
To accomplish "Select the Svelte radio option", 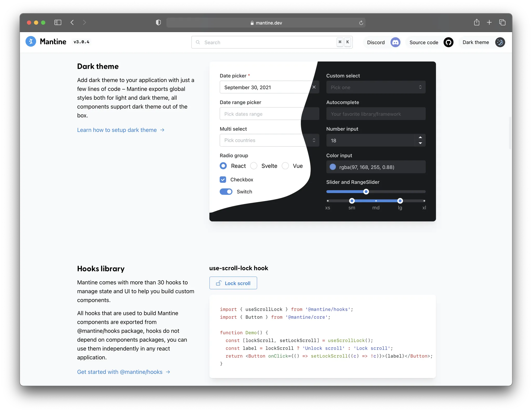I will tap(254, 166).
